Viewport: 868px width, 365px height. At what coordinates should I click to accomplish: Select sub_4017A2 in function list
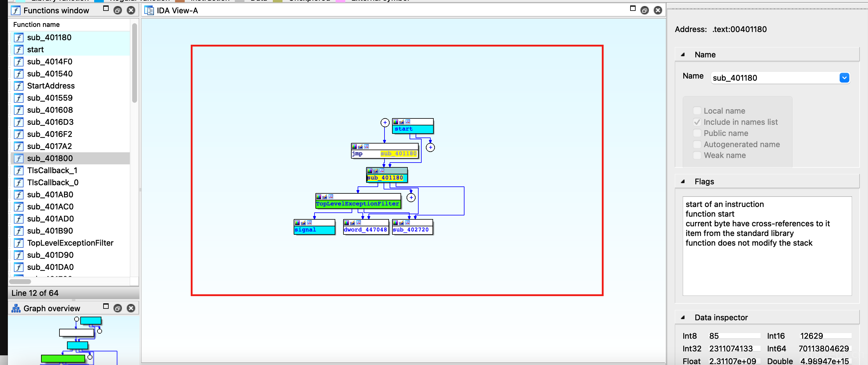(70, 147)
